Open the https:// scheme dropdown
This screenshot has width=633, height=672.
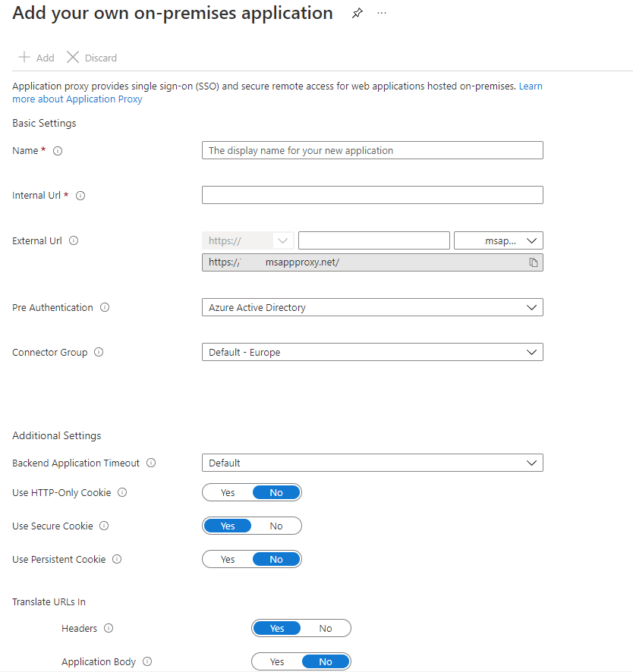(x=283, y=240)
